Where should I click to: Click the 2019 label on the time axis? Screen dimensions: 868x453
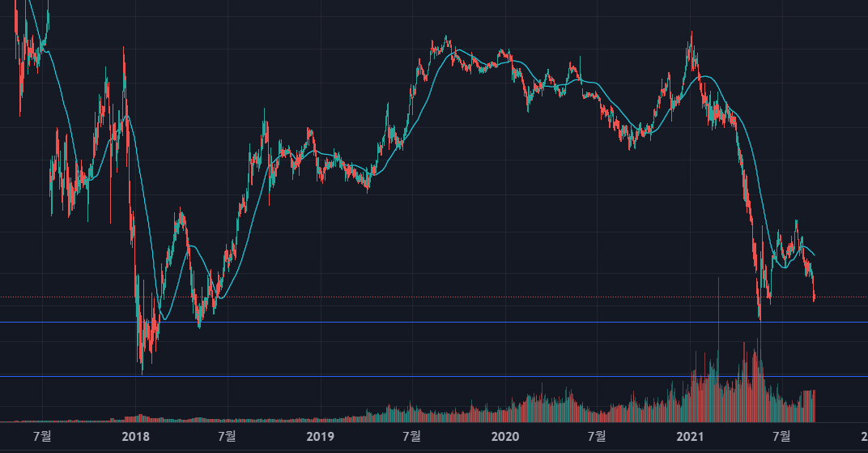pos(320,436)
